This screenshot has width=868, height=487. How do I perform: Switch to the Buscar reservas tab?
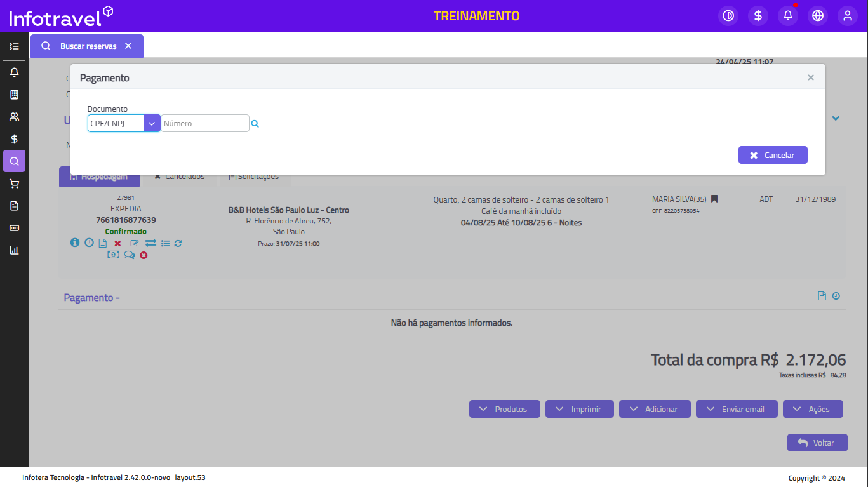pos(88,46)
